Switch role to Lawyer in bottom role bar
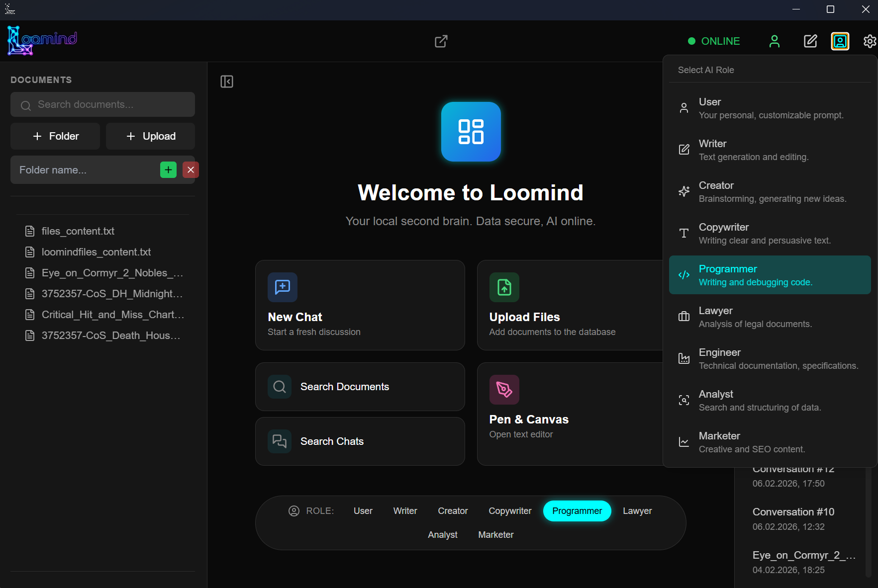The width and height of the screenshot is (878, 588). click(637, 511)
